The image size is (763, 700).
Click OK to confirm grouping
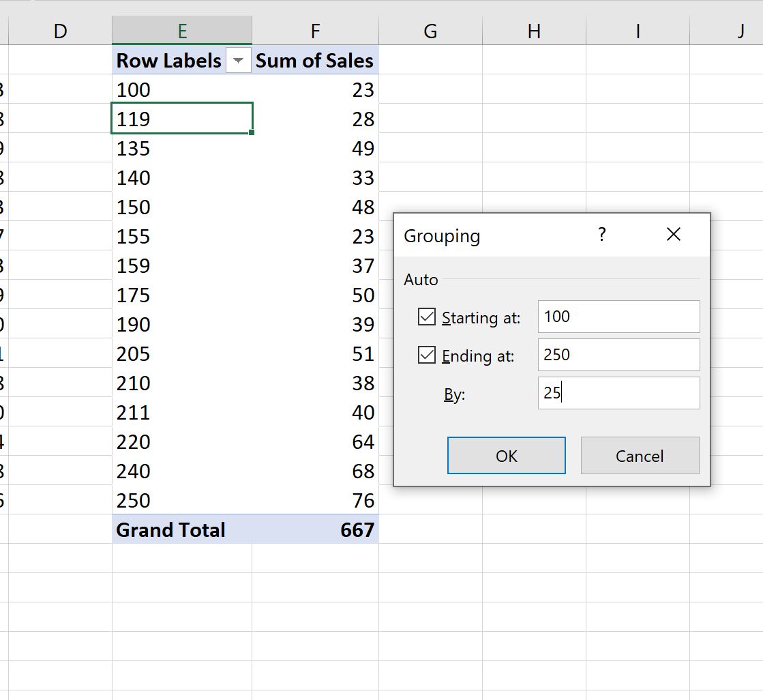(506, 456)
